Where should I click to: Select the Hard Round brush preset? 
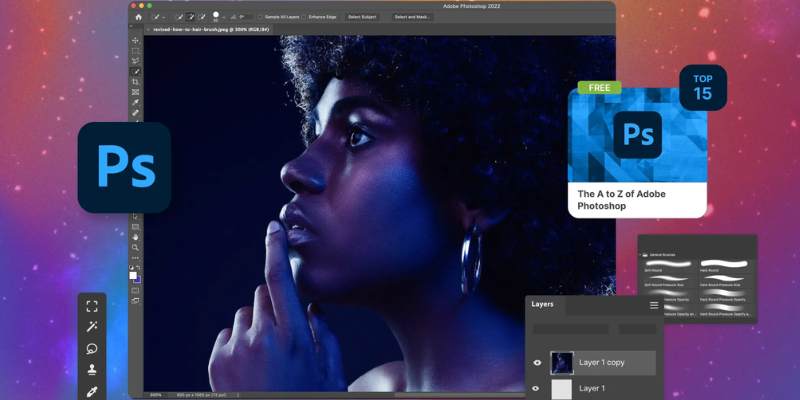(x=723, y=264)
